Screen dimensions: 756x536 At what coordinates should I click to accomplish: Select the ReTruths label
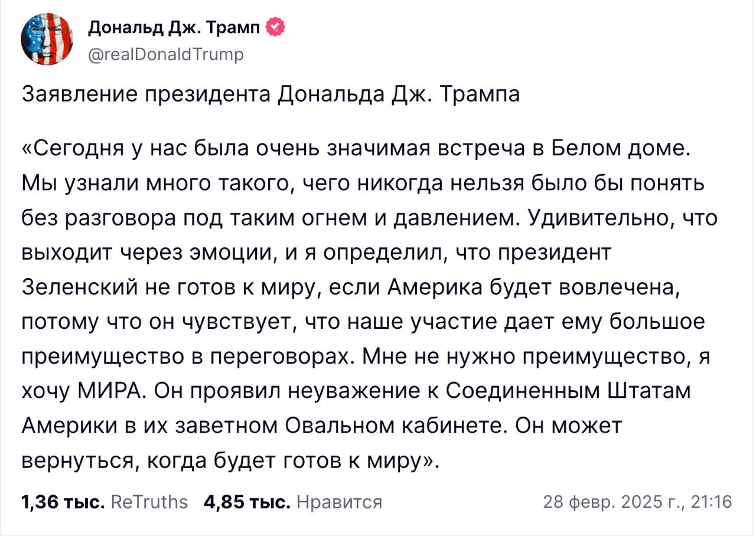coord(149,502)
